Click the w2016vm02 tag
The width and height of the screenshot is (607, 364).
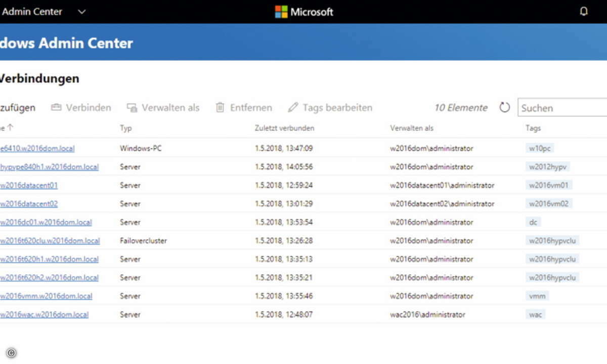[549, 204]
